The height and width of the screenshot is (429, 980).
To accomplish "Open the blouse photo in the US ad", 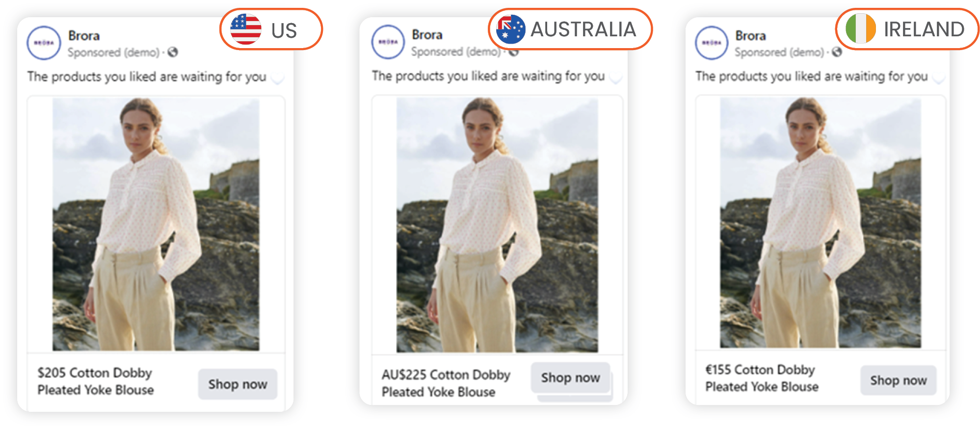I will coord(156,224).
